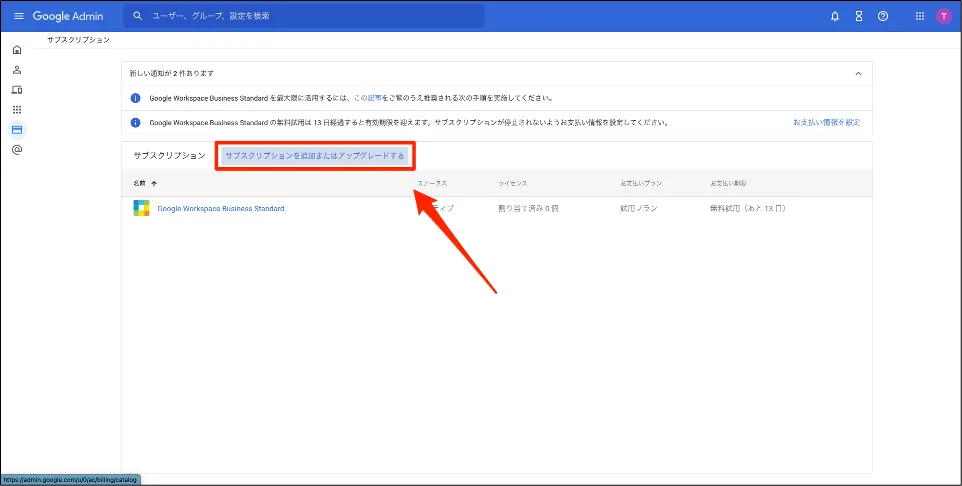Click サブスクリプションを追加またはアップグレードする button
The image size is (962, 486).
[315, 156]
